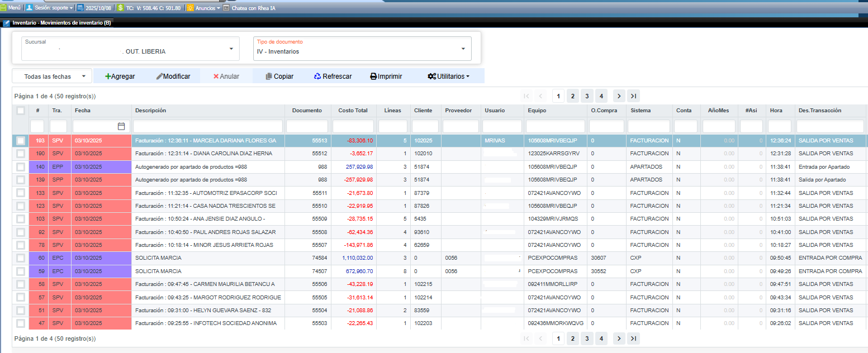Click the Copiar documents icon
868x353 pixels.
[269, 77]
